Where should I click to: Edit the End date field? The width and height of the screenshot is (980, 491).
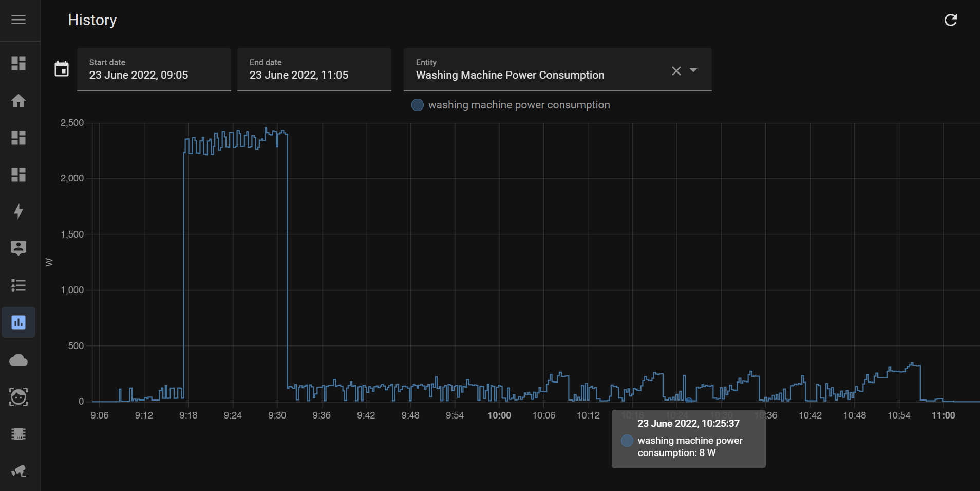tap(314, 69)
